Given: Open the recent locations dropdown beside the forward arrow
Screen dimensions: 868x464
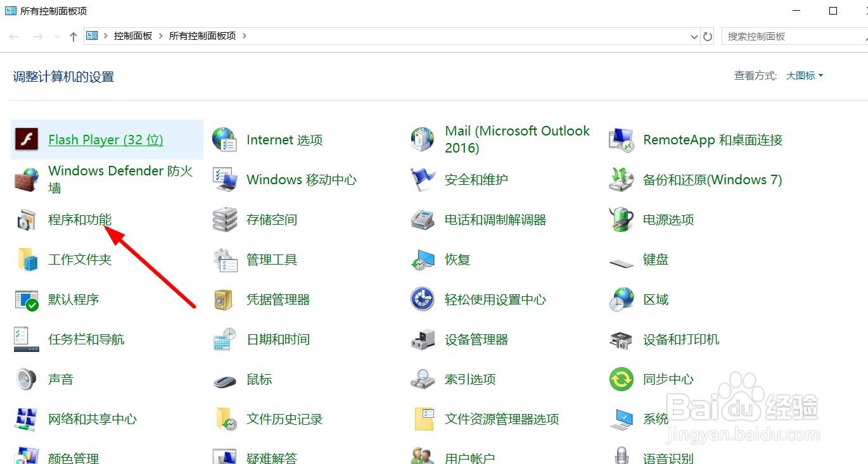Looking at the screenshot, I should (x=57, y=37).
